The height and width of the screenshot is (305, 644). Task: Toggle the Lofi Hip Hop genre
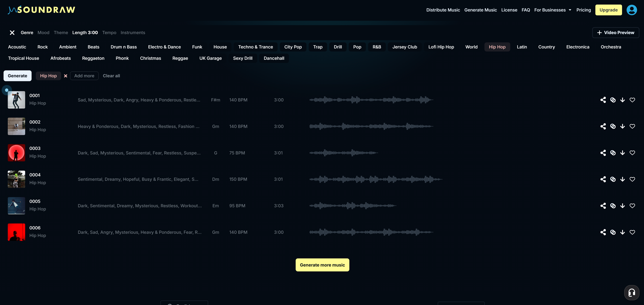tap(441, 47)
